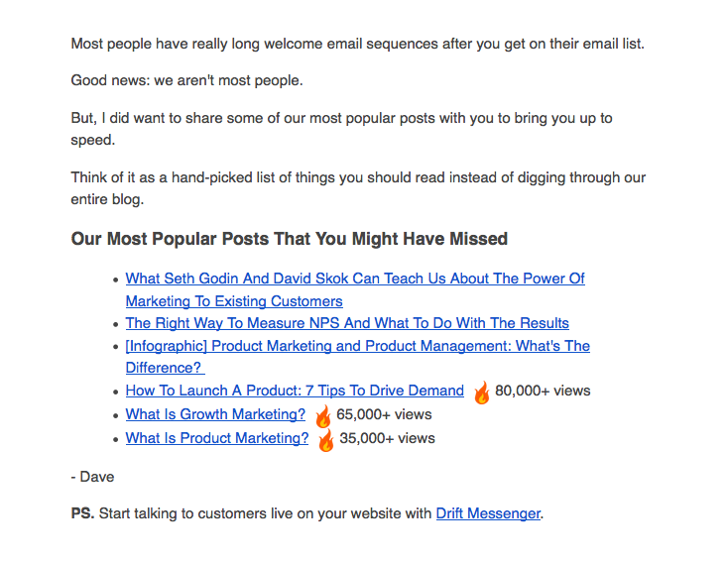Click the fire emoji beside 80,000+ views
Screen dimensions: 728x561
[482, 393]
